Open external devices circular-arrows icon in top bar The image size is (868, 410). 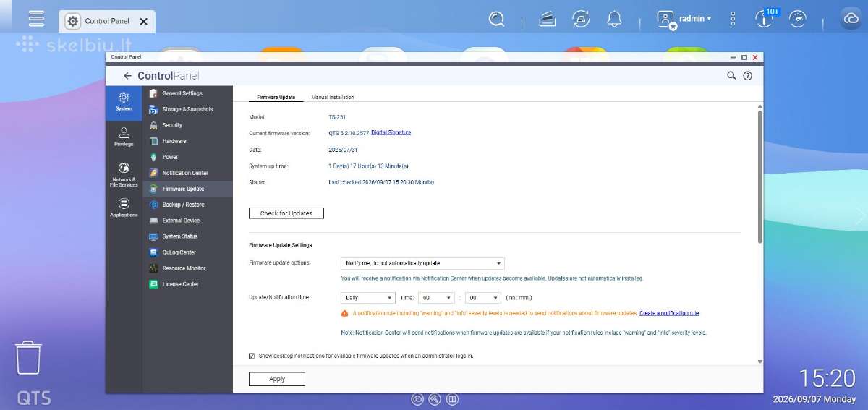click(580, 19)
